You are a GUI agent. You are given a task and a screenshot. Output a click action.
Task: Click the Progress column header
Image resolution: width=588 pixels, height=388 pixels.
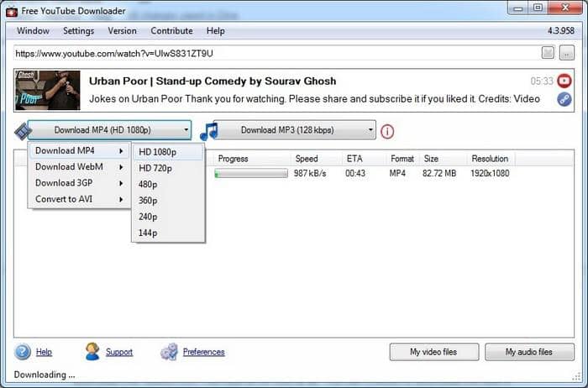point(233,159)
